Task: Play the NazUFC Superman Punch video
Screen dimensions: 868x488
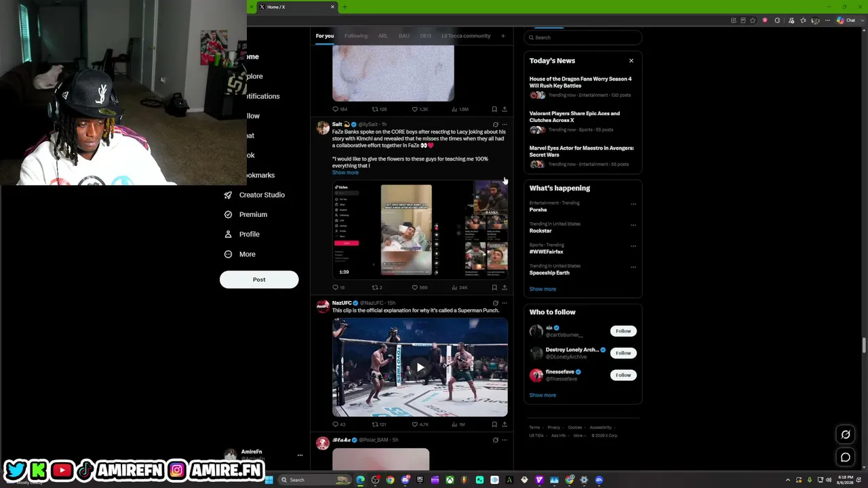Action: pyautogui.click(x=420, y=367)
